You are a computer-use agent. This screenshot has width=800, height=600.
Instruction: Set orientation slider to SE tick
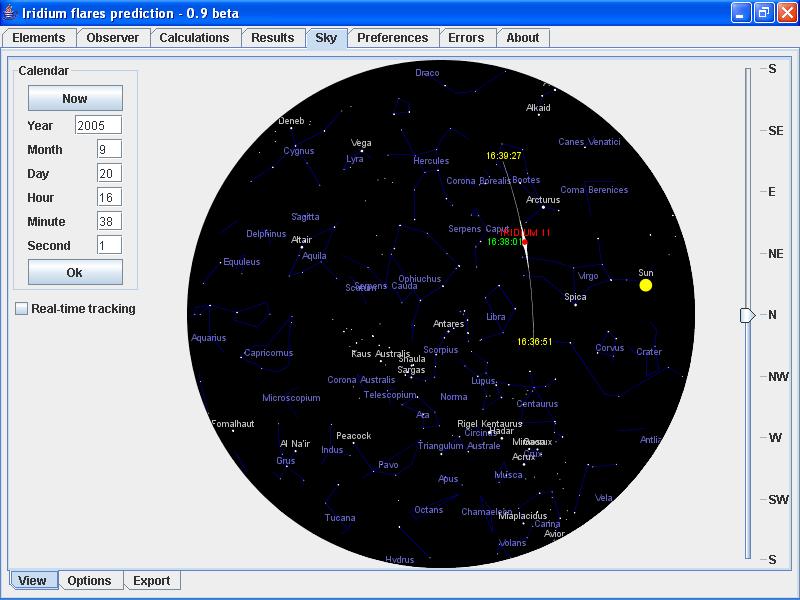tap(748, 131)
